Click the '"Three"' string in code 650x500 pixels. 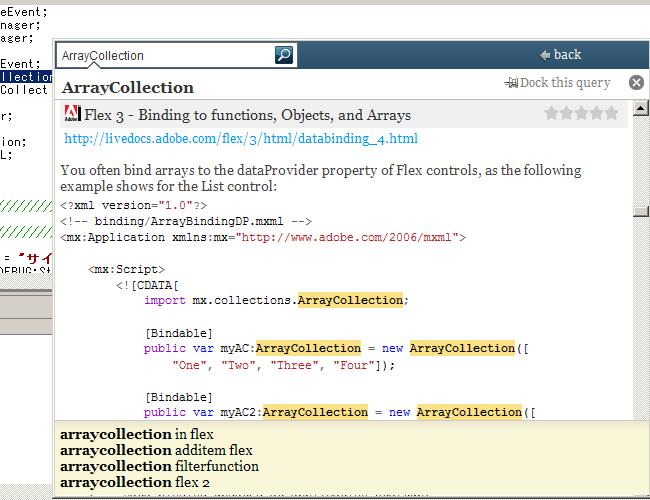pyautogui.click(x=294, y=365)
